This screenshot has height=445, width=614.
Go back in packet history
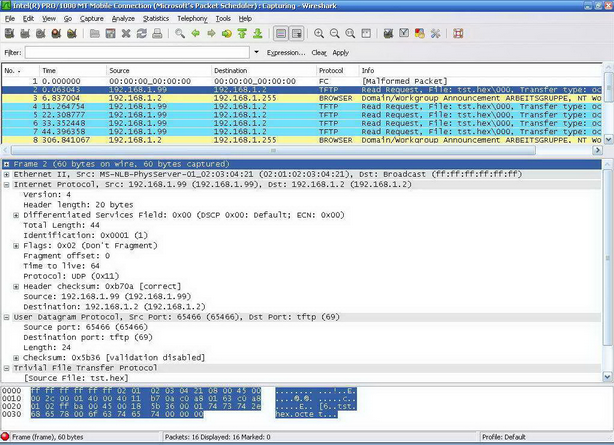pyautogui.click(x=195, y=34)
